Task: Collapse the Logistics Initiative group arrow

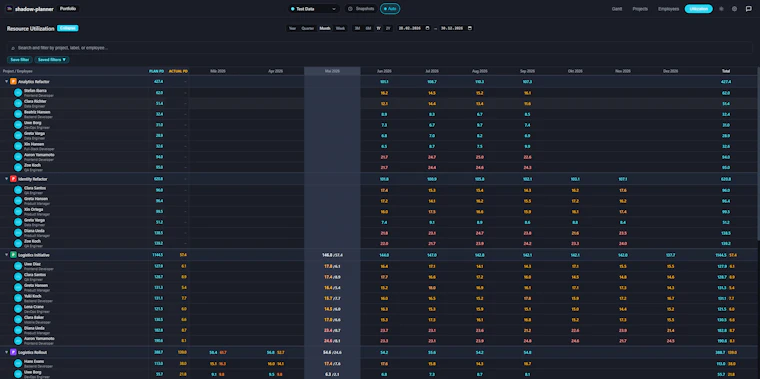Action: point(6,255)
